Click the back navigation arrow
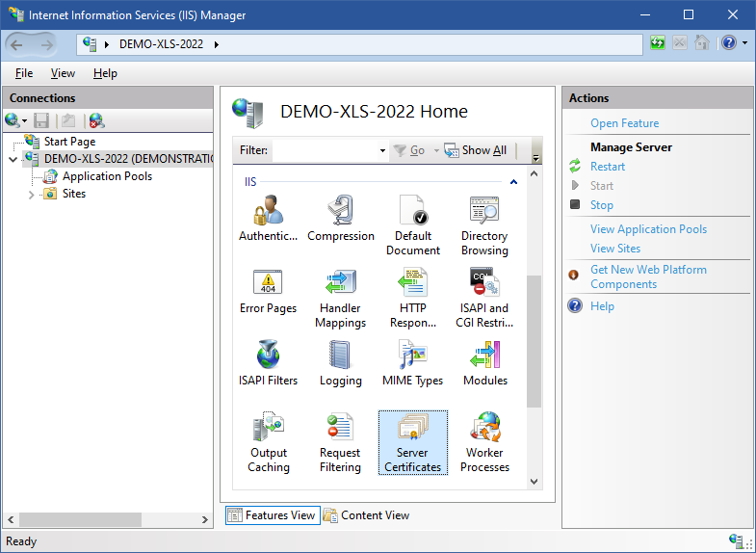The height and width of the screenshot is (553, 756). (17, 45)
